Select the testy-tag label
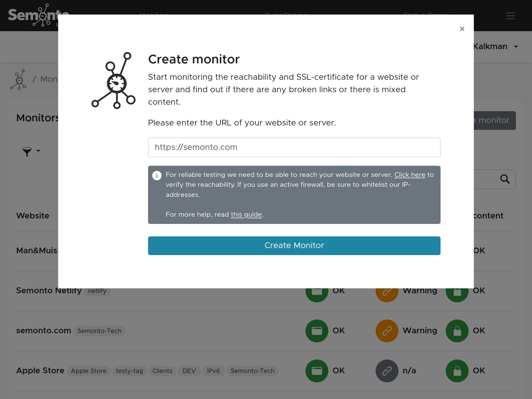This screenshot has height=399, width=532. (x=129, y=371)
